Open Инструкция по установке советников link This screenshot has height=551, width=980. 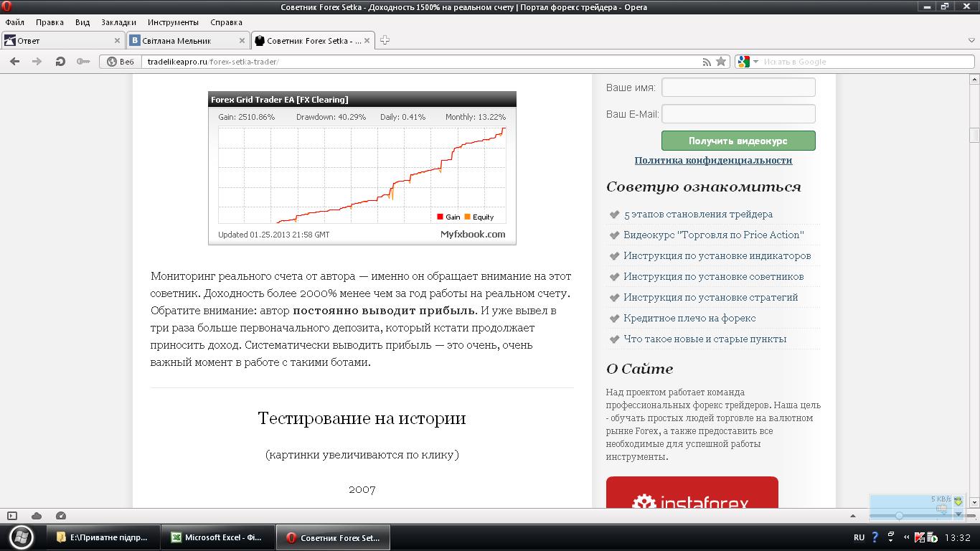coord(714,276)
